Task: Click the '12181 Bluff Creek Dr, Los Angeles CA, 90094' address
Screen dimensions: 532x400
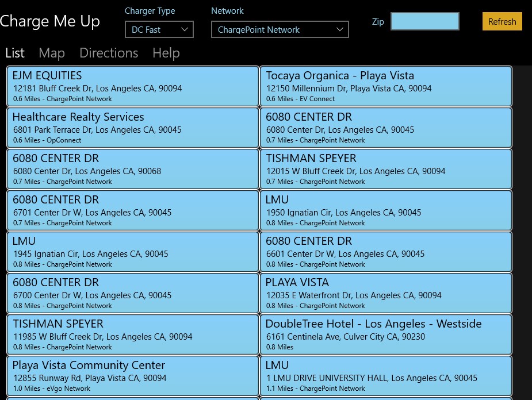Action: 97,89
